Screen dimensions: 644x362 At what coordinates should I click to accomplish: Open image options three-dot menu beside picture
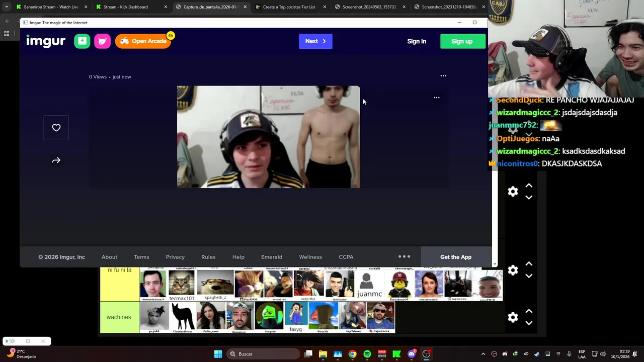(x=437, y=98)
